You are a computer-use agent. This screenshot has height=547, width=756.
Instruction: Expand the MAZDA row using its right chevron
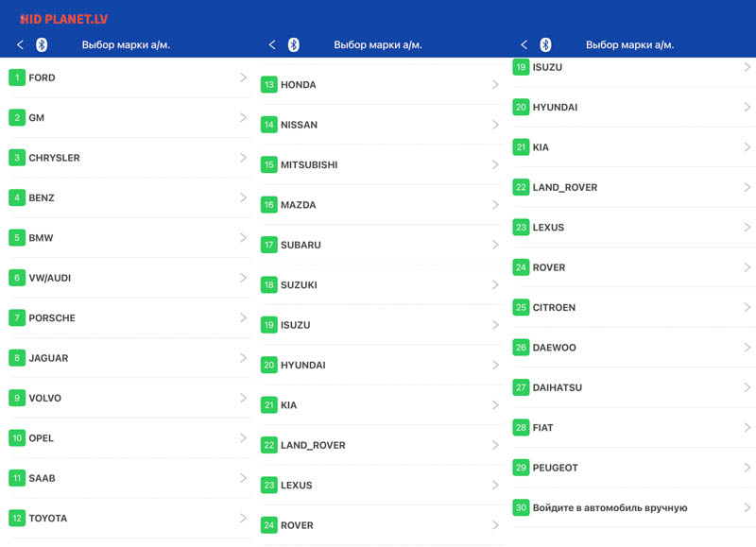[495, 205]
